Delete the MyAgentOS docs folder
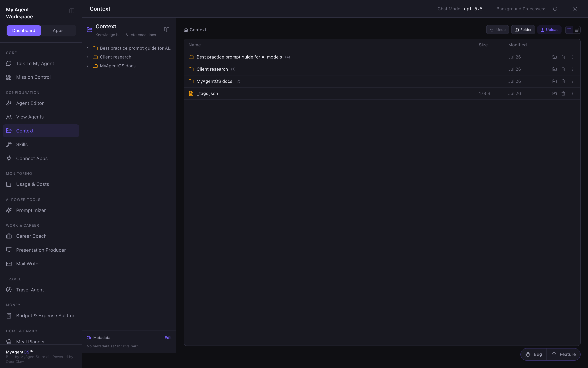 (x=563, y=81)
